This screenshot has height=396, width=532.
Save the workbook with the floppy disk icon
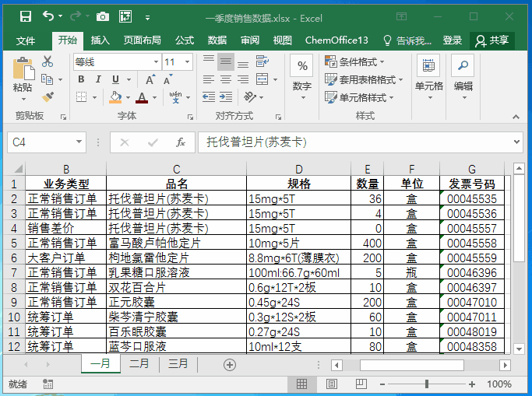click(26, 16)
